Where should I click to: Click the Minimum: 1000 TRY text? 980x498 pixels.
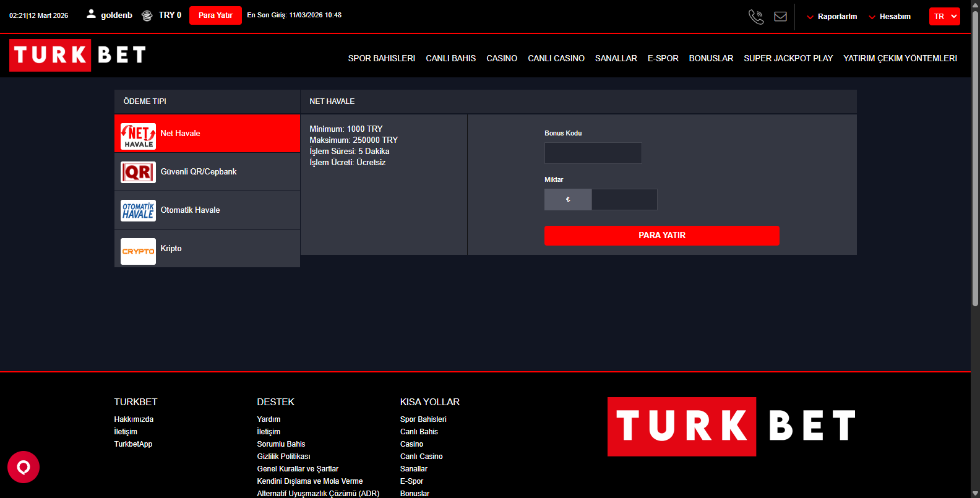346,129
